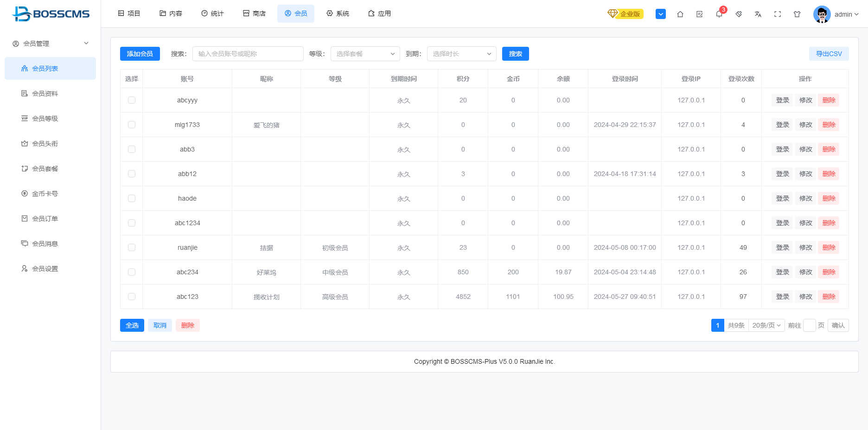This screenshot has height=430, width=868.
Task: Check the box for haode row
Action: pyautogui.click(x=132, y=198)
